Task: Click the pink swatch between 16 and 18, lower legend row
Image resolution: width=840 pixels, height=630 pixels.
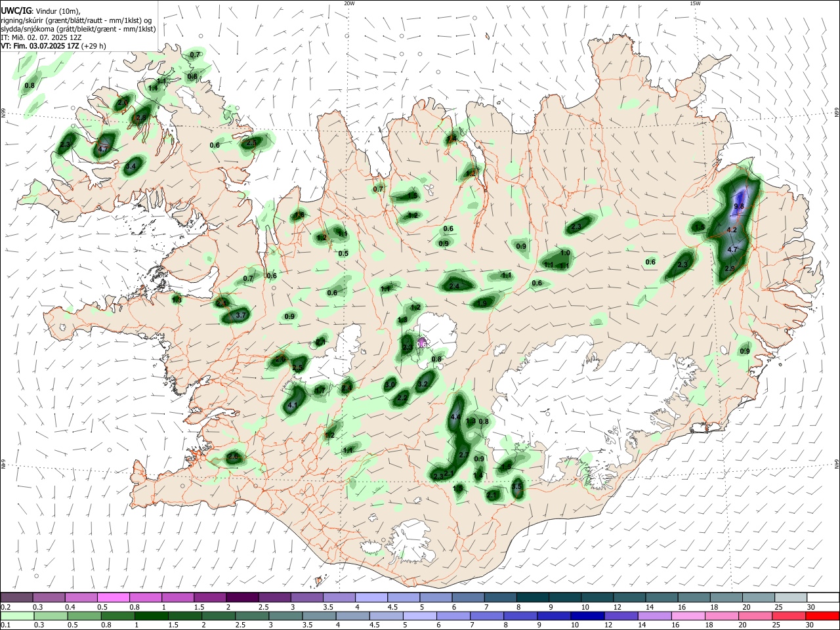Action: pos(688,616)
